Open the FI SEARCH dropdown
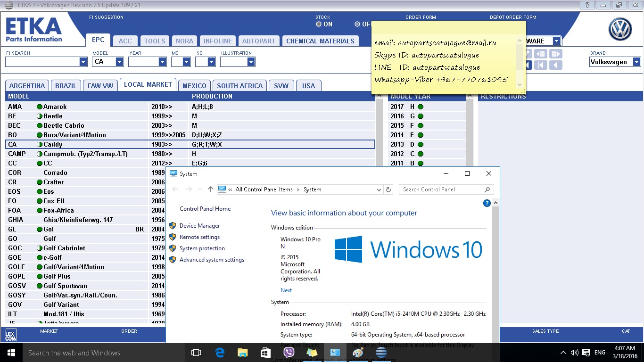 [83, 62]
